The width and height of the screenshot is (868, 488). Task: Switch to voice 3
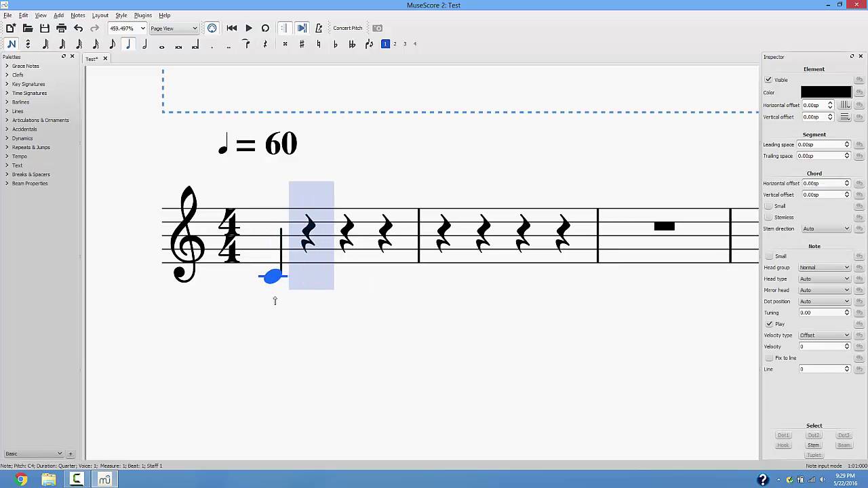point(405,44)
